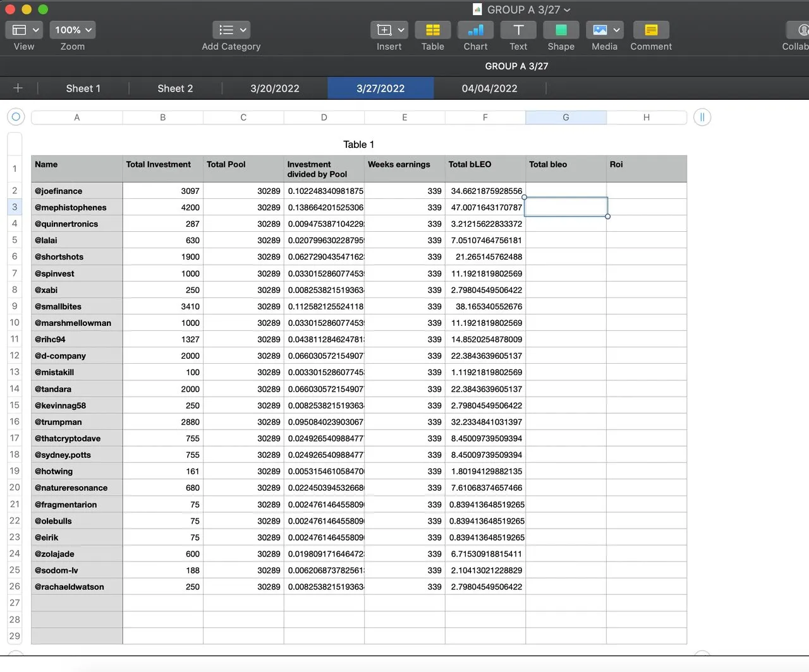Image resolution: width=809 pixels, height=672 pixels.
Task: Click the 161 investment cell for @hotwing
Action: (163, 471)
